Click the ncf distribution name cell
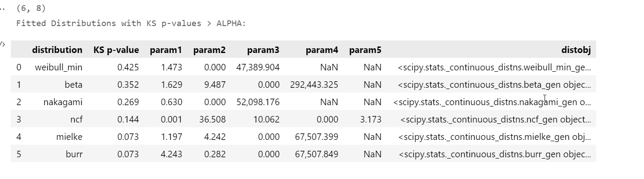The height and width of the screenshot is (179, 644). 76,119
